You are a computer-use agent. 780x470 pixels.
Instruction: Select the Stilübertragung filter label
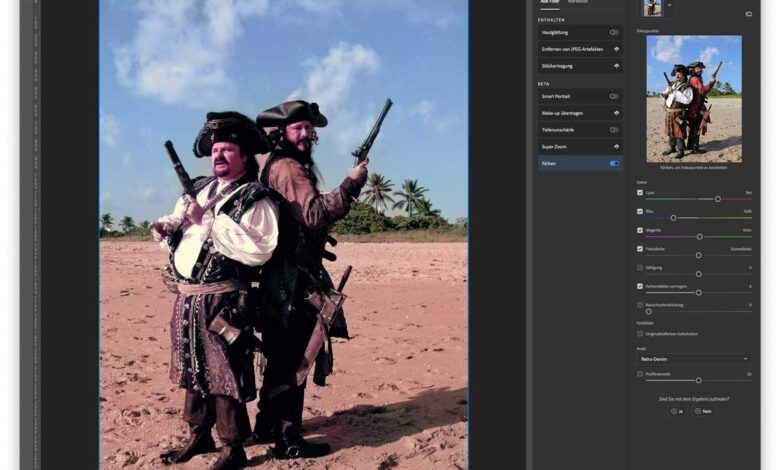pos(557,66)
